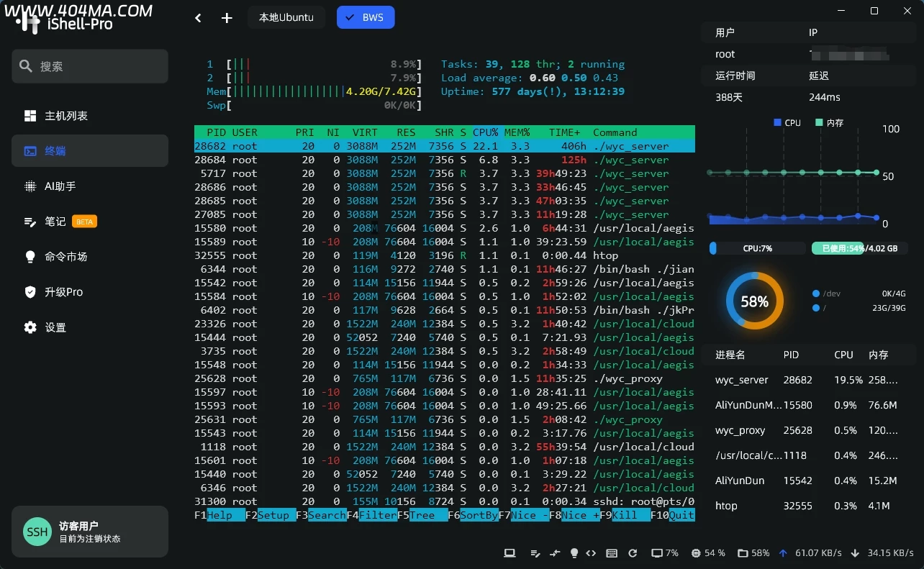Open the 终端 terminal page

tap(90, 151)
